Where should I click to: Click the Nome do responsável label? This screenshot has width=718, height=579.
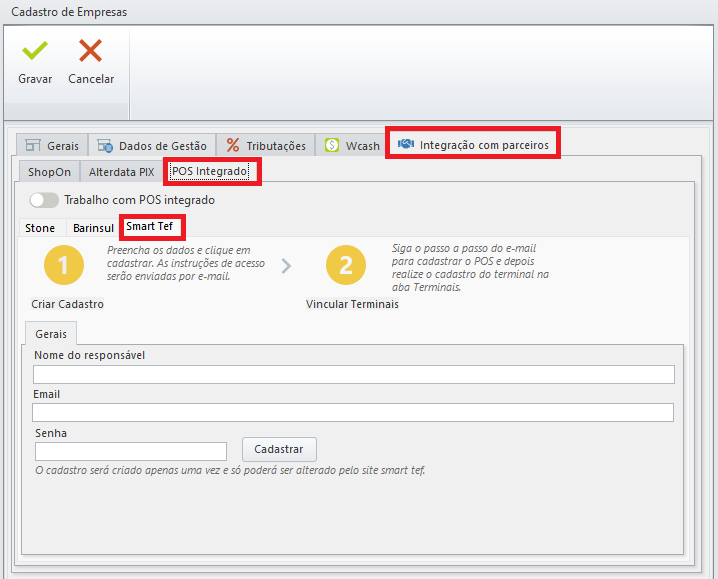[89, 355]
